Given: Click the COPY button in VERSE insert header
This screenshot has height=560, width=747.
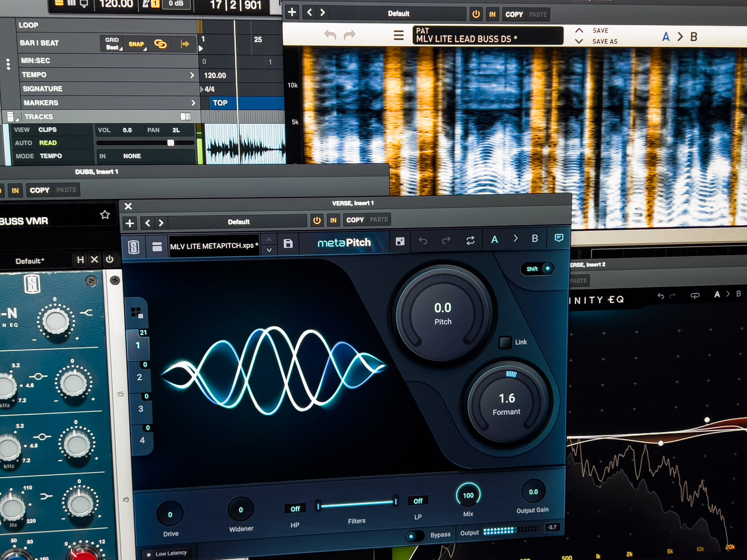Looking at the screenshot, I should [x=355, y=220].
